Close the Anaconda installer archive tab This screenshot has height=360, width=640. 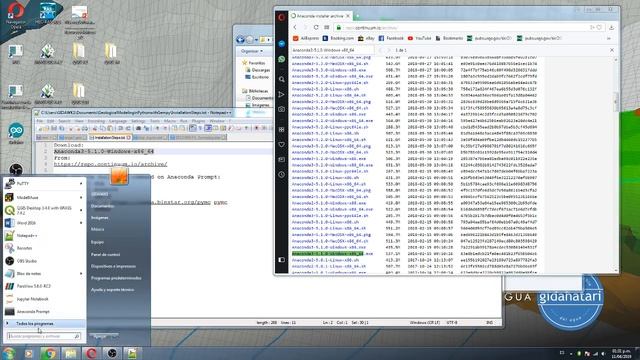pyautogui.click(x=348, y=16)
